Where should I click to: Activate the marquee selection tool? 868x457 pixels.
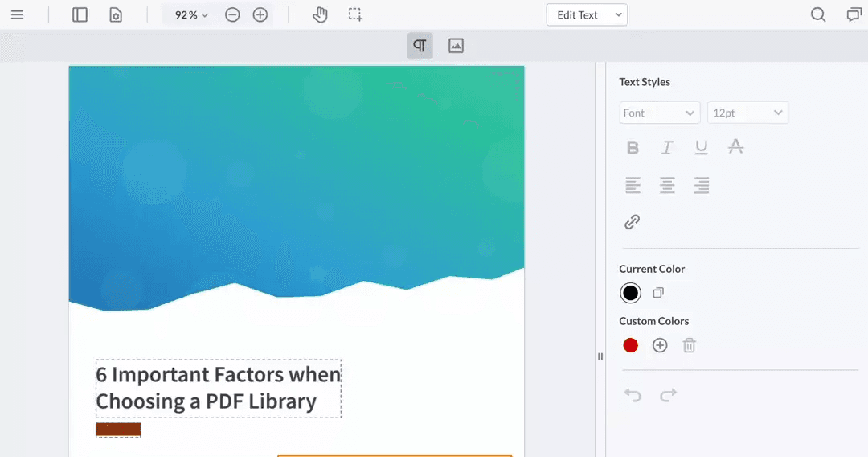coord(355,14)
